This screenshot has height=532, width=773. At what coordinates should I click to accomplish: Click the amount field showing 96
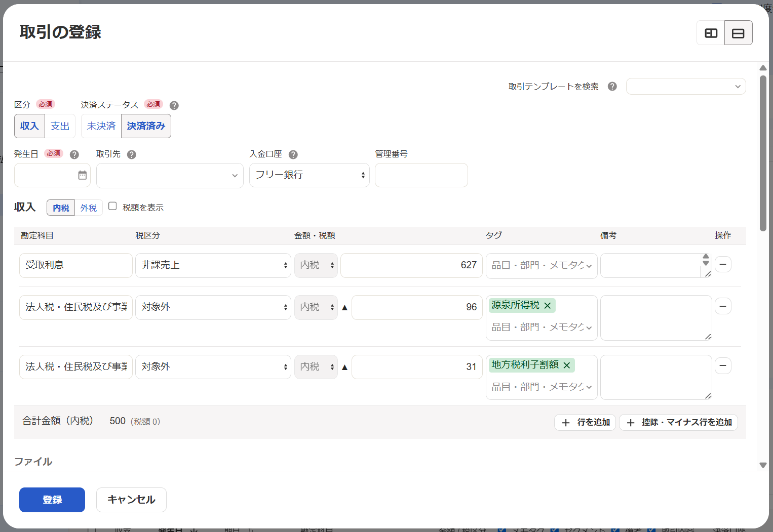tap(417, 307)
